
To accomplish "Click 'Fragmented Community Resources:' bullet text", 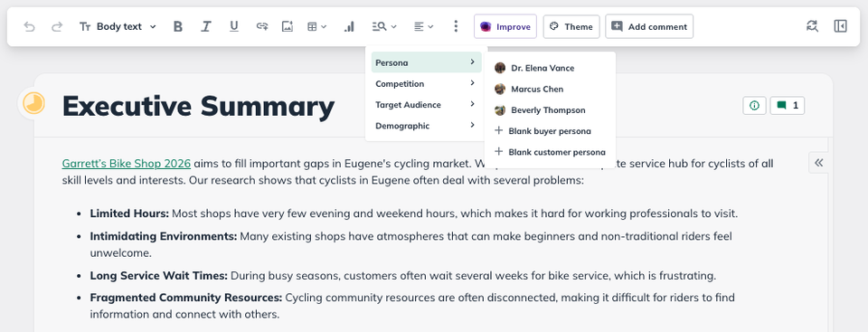I will [186, 298].
